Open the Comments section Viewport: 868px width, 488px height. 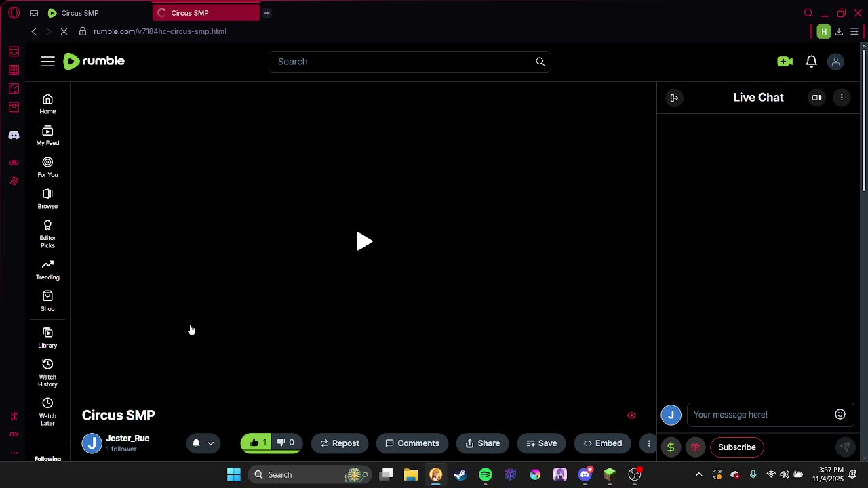point(412,443)
